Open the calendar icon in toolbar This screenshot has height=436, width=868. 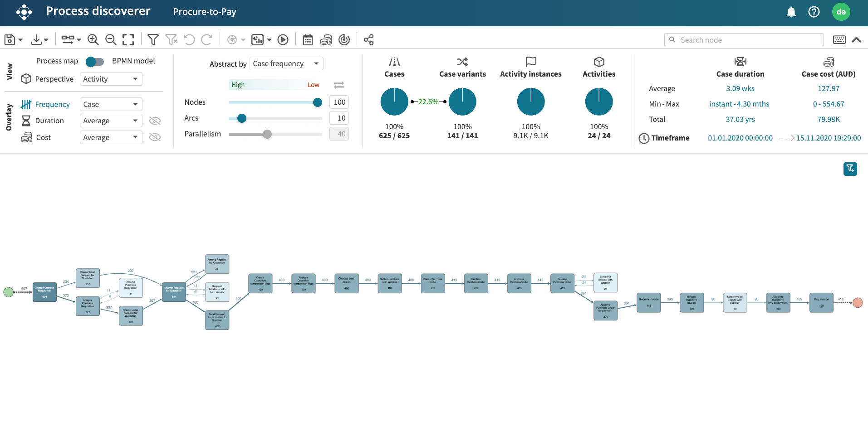point(308,40)
